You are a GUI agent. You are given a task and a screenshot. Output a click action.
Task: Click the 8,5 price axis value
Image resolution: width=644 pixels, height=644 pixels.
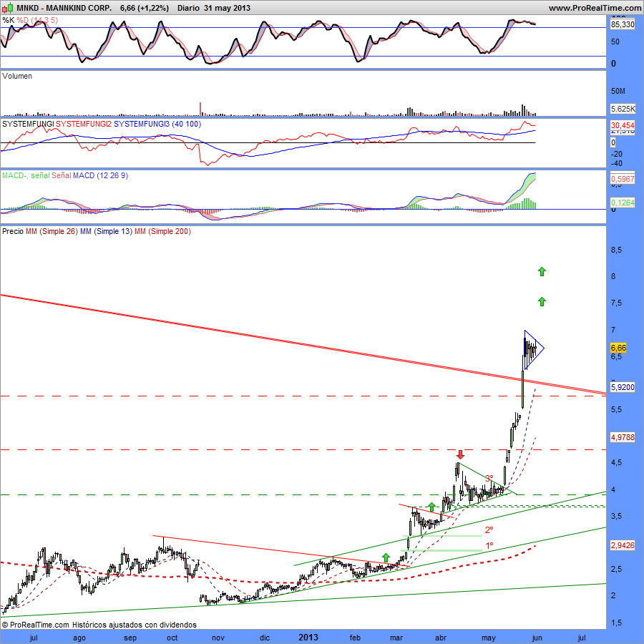pos(617,250)
